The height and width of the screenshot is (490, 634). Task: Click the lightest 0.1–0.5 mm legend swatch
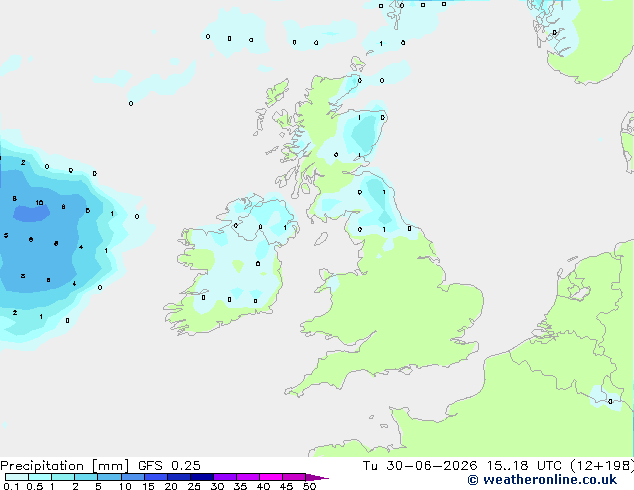pos(17,477)
